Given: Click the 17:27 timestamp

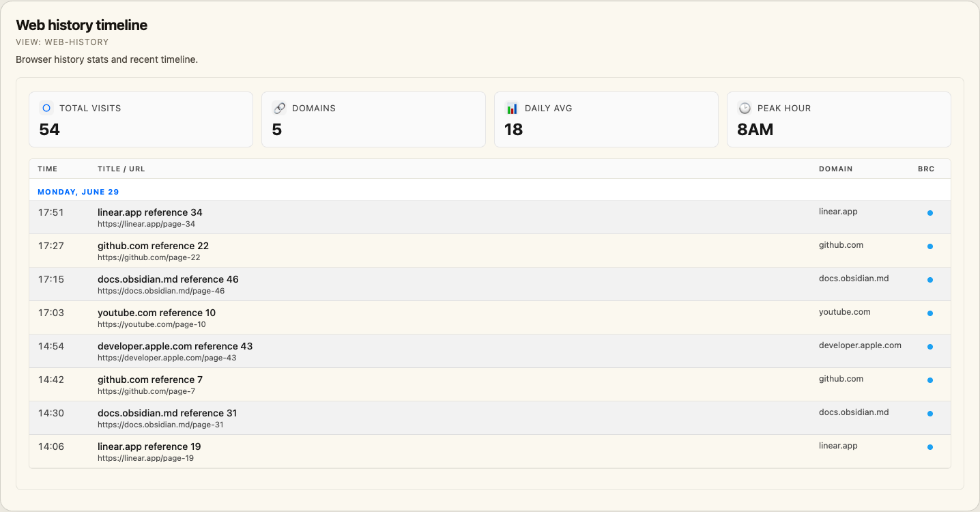Looking at the screenshot, I should point(51,246).
